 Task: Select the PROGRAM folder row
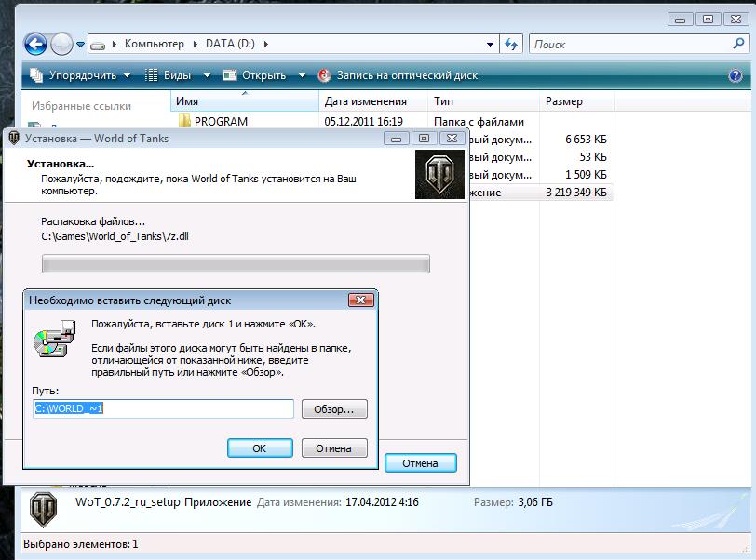392,121
